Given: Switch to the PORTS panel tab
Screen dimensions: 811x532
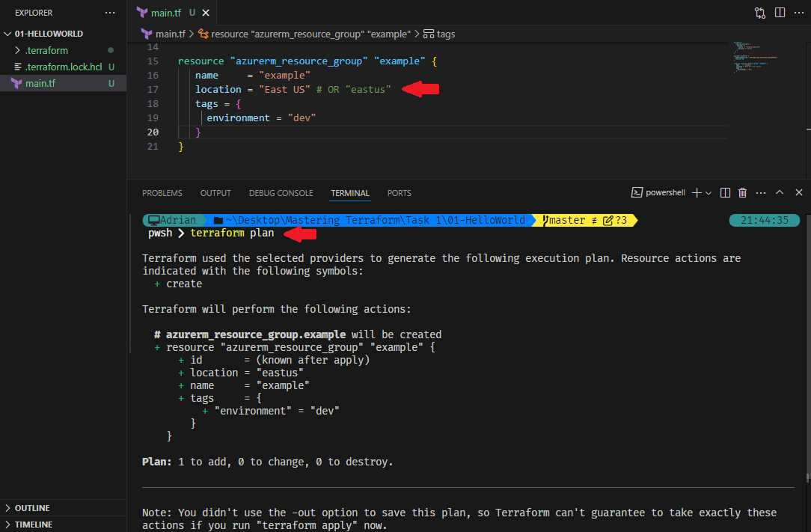Looking at the screenshot, I should point(399,193).
